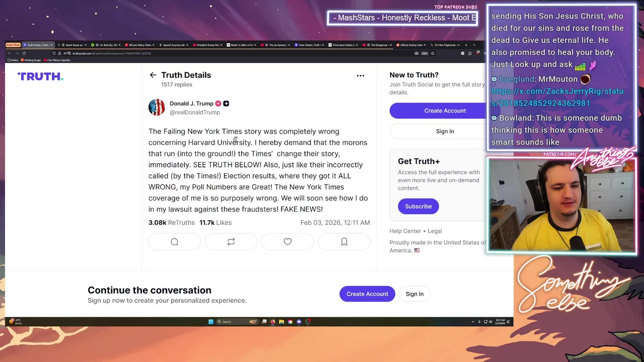Click the 1517 replies count
644x362 pixels.
pyautogui.click(x=177, y=84)
